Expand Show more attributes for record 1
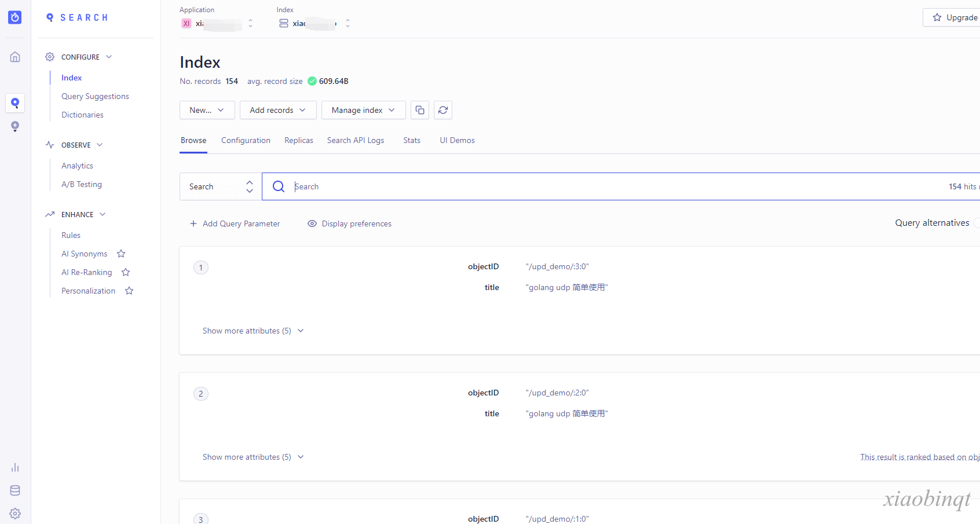 pyautogui.click(x=253, y=331)
